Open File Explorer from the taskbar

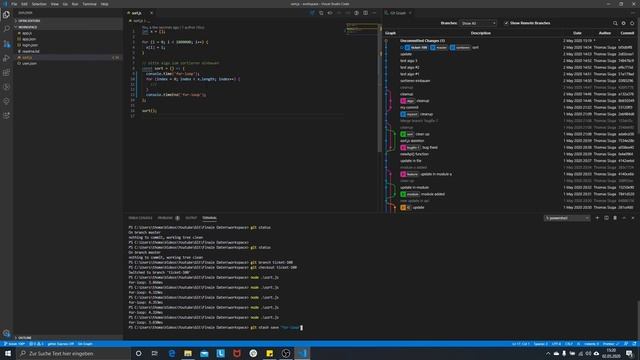pyautogui.click(x=188, y=353)
